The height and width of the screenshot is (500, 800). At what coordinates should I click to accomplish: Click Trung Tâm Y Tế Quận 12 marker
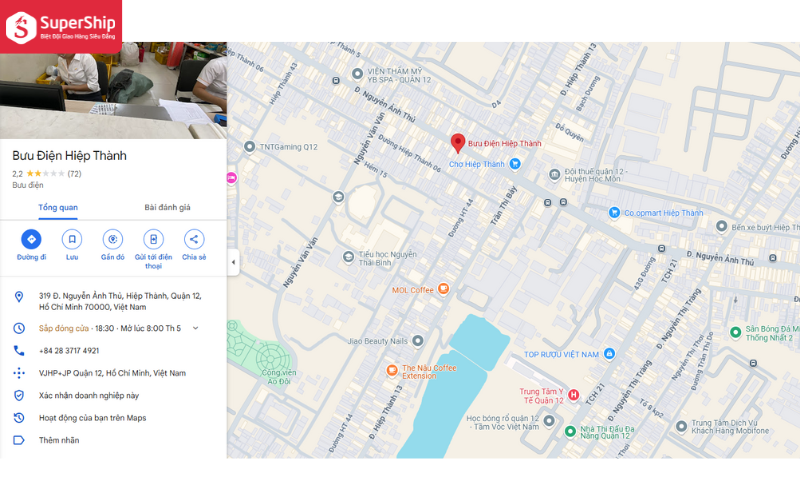(573, 394)
